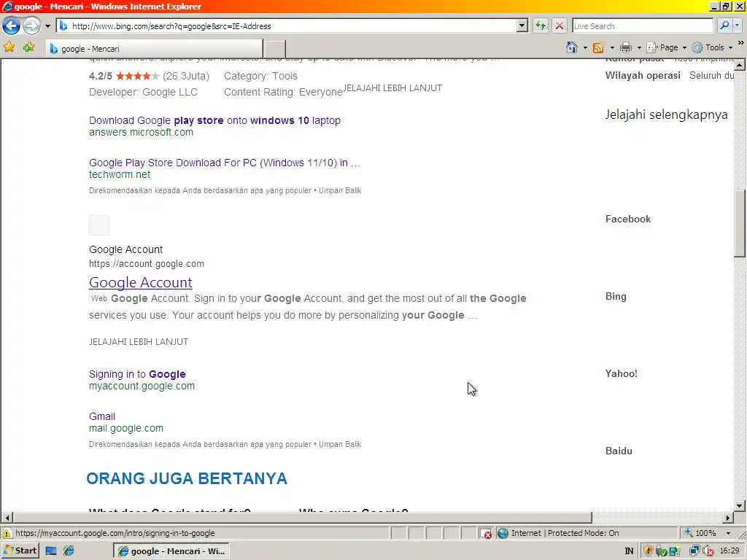This screenshot has height=560, width=747.
Task: Open a new blank tab
Action: pos(275,49)
